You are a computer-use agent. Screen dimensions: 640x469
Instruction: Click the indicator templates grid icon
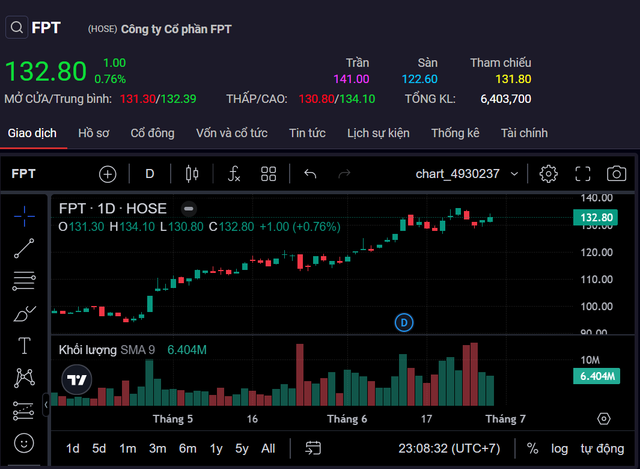point(268,174)
